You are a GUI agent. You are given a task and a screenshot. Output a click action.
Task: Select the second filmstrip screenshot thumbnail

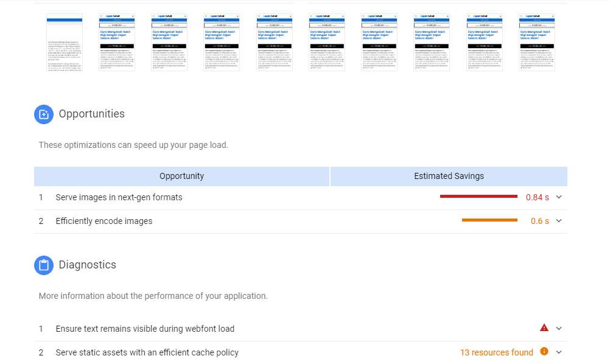tap(117, 43)
